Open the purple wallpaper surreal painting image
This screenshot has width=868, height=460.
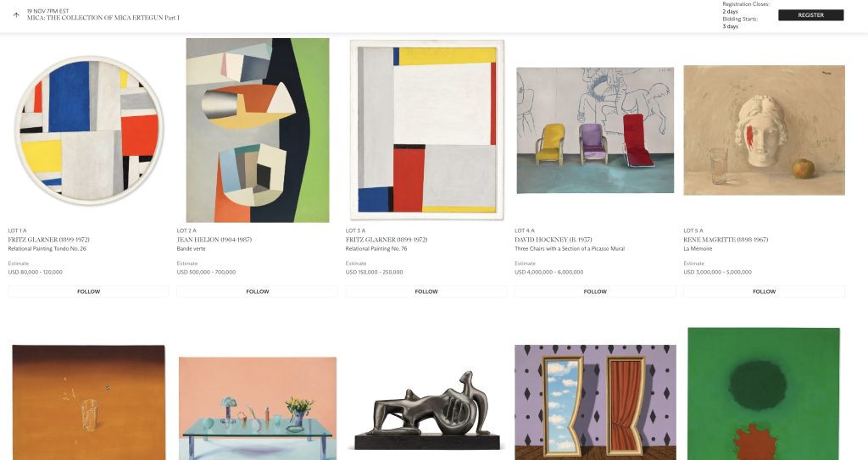(595, 402)
